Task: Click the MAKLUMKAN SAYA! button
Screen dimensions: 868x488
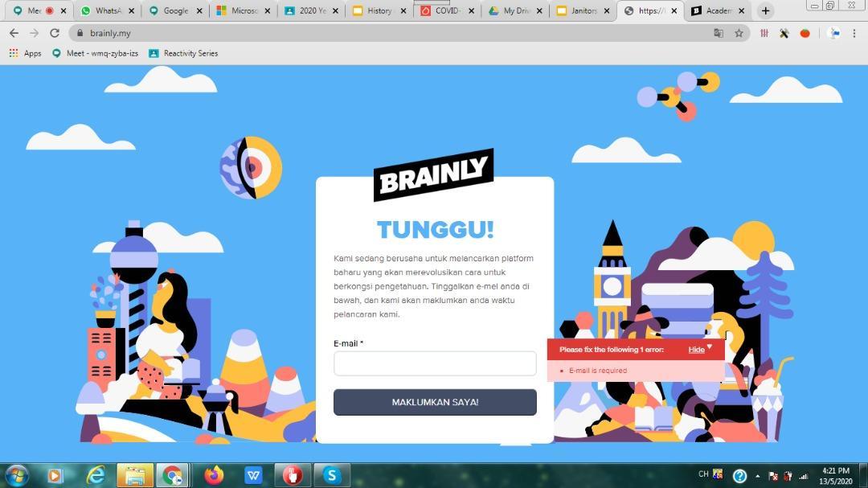Action: tap(435, 402)
